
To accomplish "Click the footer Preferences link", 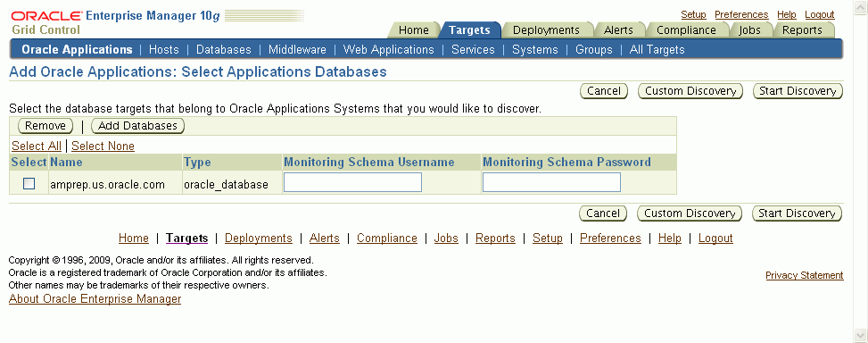I will tap(610, 238).
